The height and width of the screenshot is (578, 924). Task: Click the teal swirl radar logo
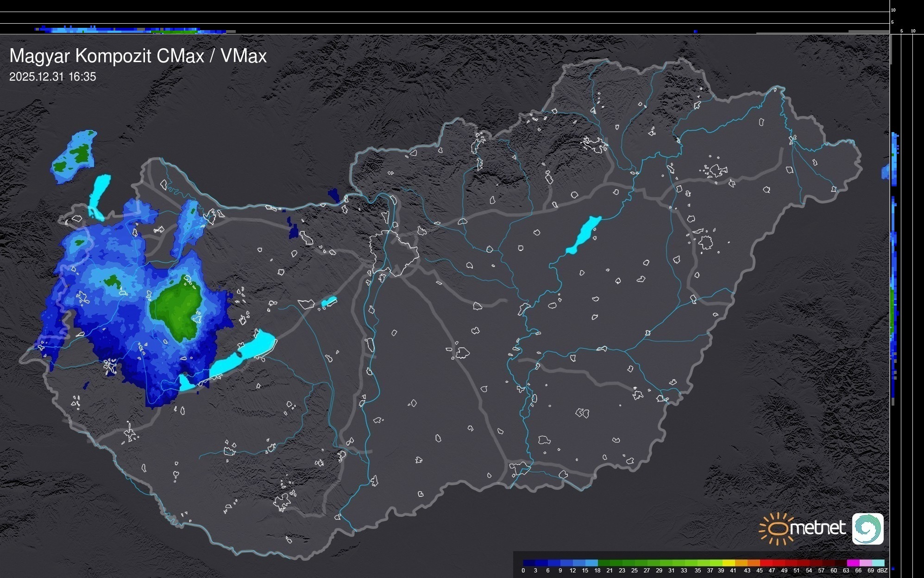867,528
